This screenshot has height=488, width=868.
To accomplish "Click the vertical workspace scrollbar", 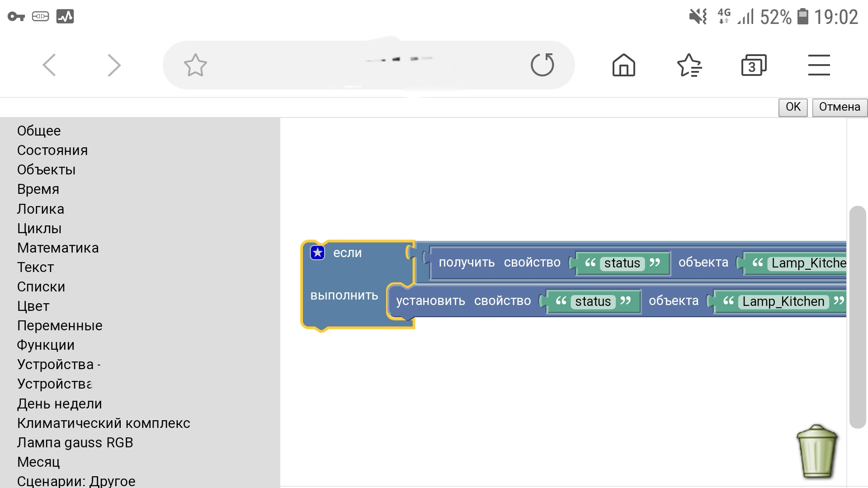I will coord(857,316).
